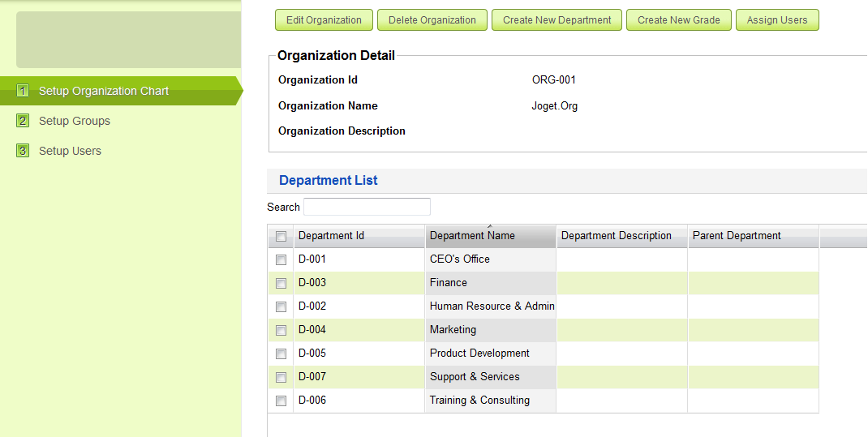Focus the department Search field
868x437 pixels.
[x=367, y=207]
